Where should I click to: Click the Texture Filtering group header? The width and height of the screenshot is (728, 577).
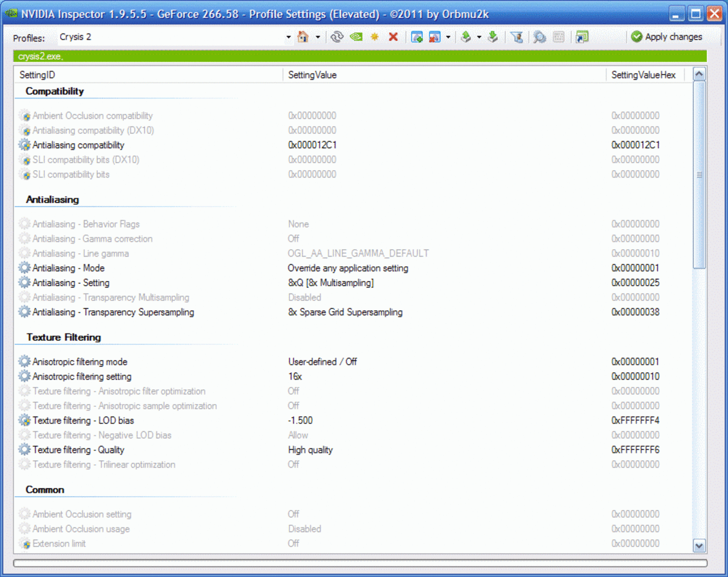64,337
